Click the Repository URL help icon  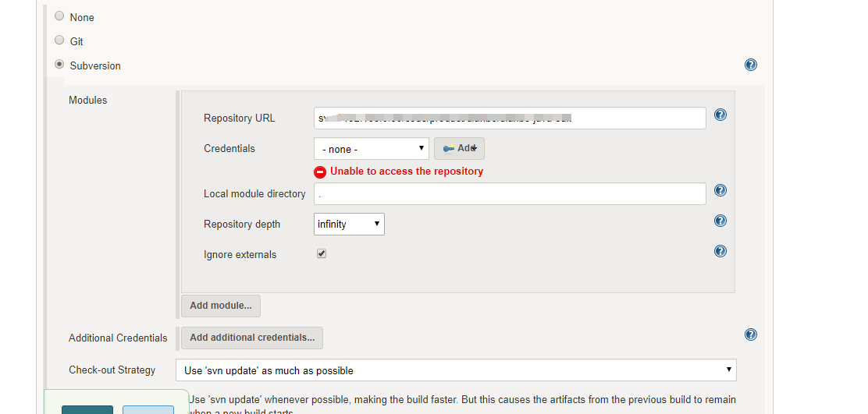(720, 115)
